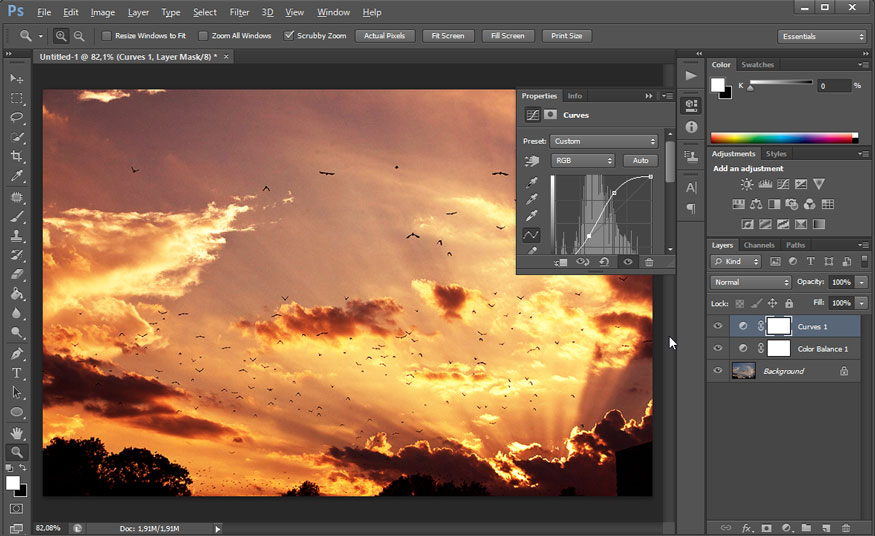
Task: Switch to the Info tab
Action: tap(575, 96)
